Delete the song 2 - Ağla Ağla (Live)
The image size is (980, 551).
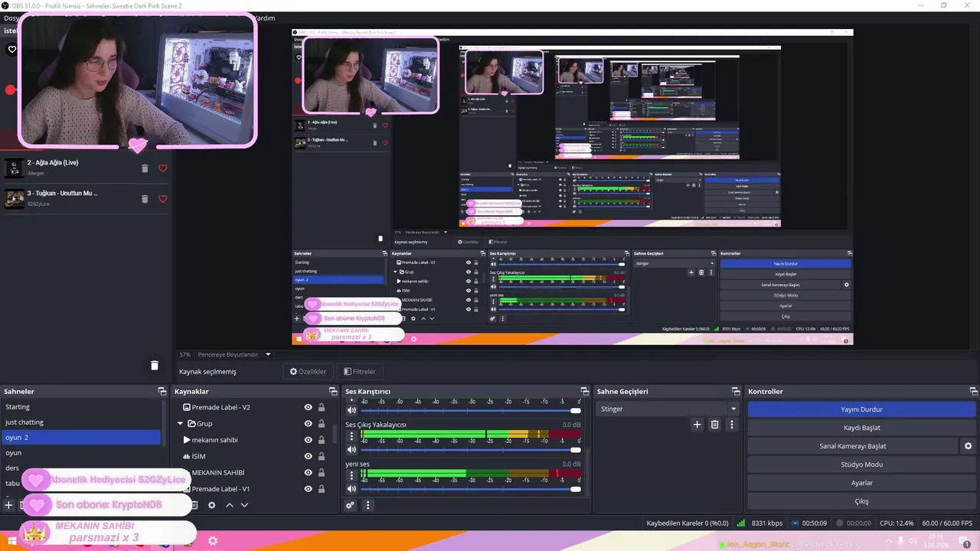point(145,168)
